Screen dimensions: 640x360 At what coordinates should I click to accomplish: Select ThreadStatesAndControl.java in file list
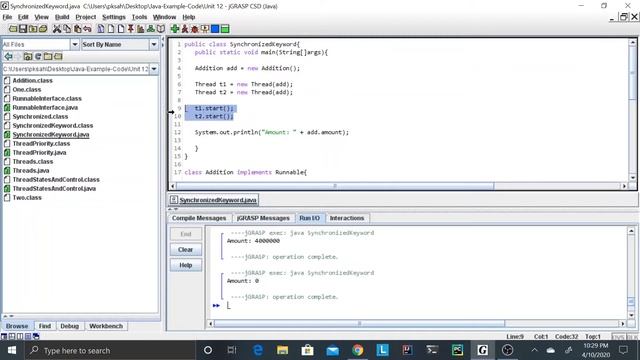coord(54,189)
